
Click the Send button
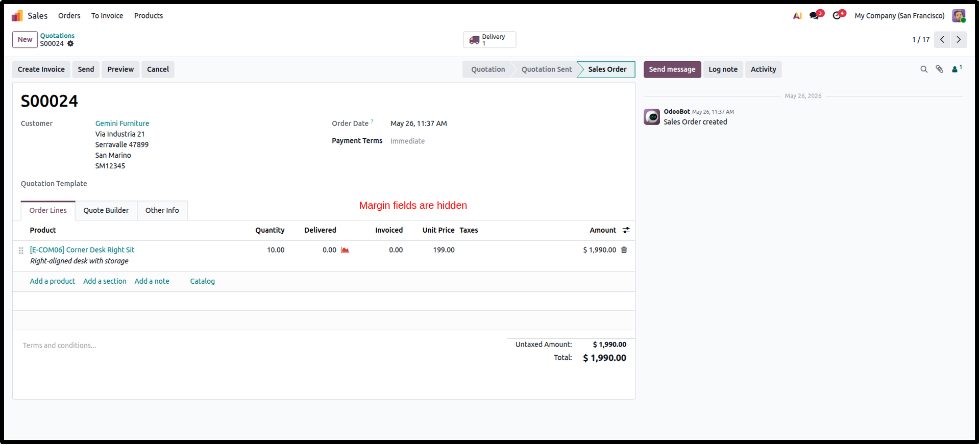point(86,69)
